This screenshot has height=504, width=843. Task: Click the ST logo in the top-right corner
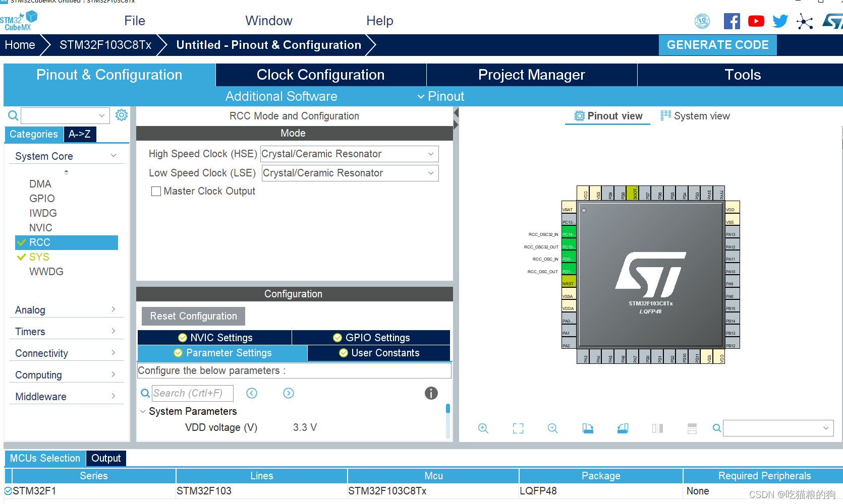(x=833, y=21)
